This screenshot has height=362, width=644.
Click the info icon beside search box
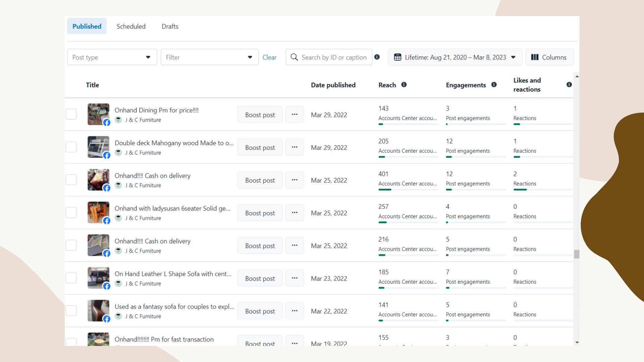(377, 57)
